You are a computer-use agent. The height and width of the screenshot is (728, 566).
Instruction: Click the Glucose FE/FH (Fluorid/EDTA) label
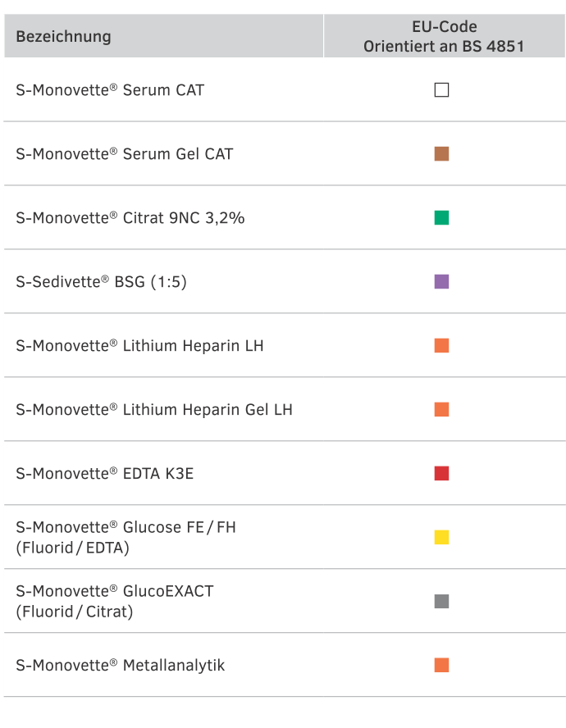coord(126,538)
